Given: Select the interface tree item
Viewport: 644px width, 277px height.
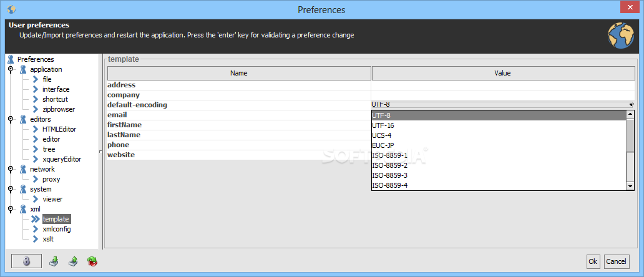Looking at the screenshot, I should 56,89.
